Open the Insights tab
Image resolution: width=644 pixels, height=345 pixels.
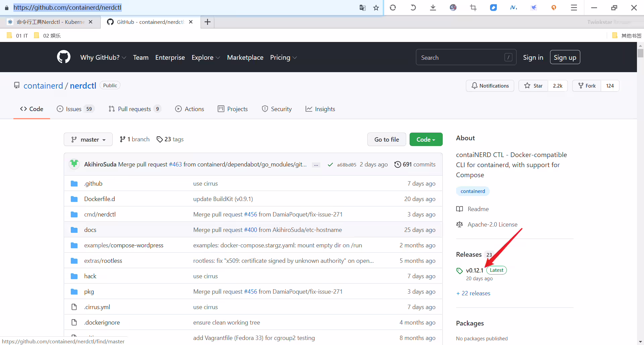[x=320, y=109]
